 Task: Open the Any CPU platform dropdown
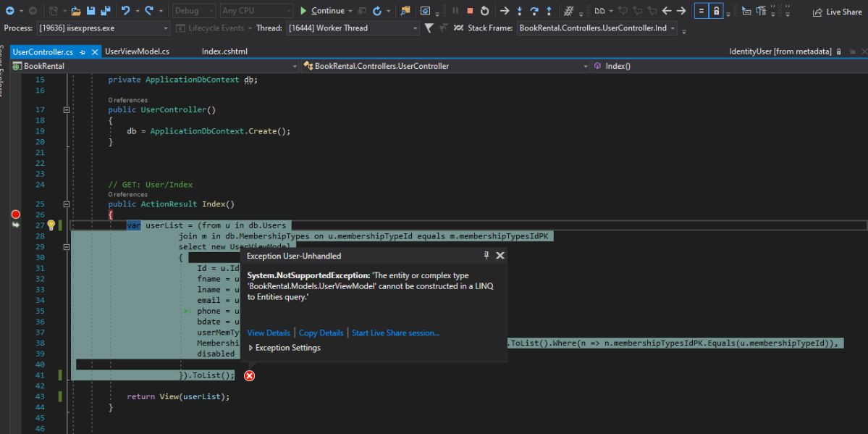(256, 11)
